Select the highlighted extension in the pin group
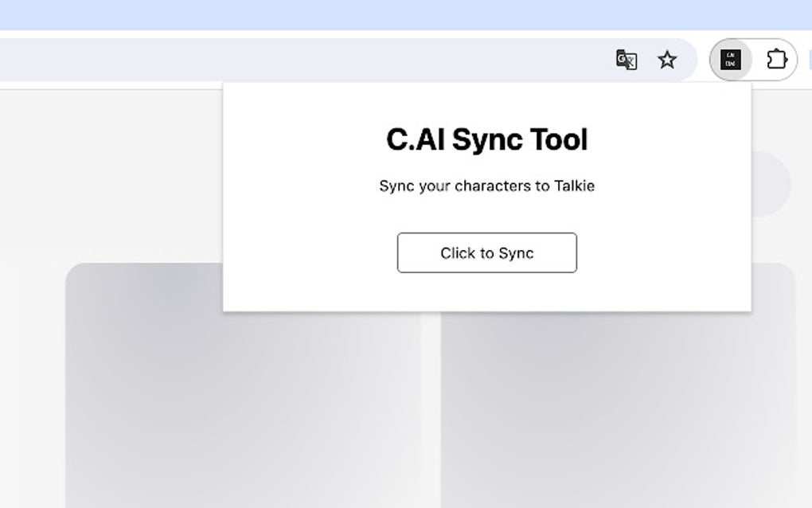This screenshot has width=812, height=508. [x=730, y=60]
